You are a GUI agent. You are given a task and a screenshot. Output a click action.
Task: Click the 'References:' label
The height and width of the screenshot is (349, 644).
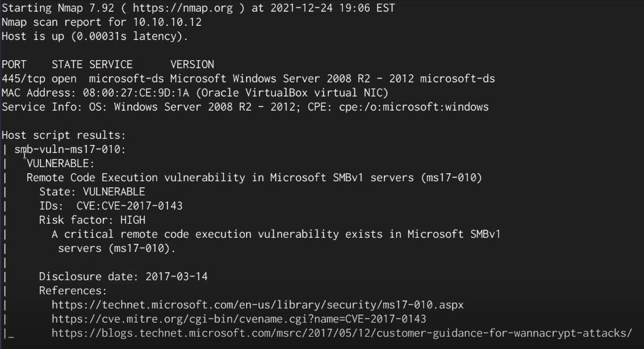pyautogui.click(x=73, y=291)
